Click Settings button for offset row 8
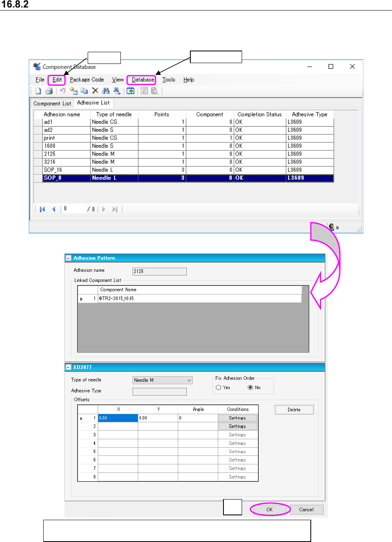 point(238,477)
